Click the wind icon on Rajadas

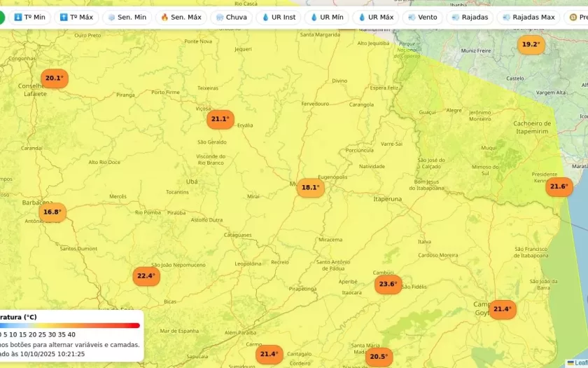[x=456, y=18]
